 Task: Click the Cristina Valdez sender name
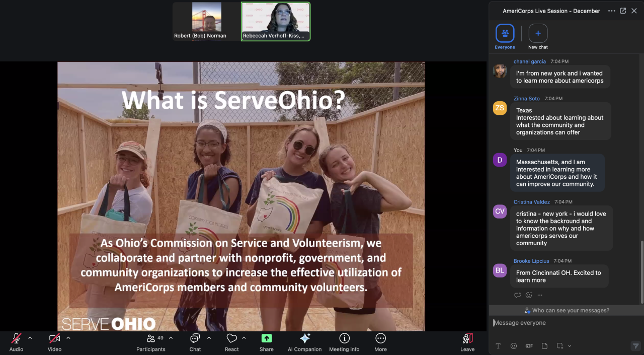(x=532, y=202)
